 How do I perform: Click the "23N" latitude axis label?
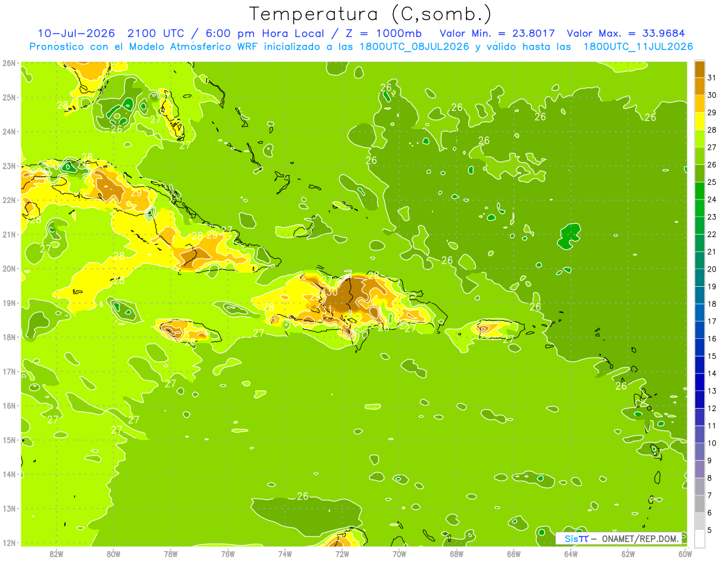pos(9,166)
